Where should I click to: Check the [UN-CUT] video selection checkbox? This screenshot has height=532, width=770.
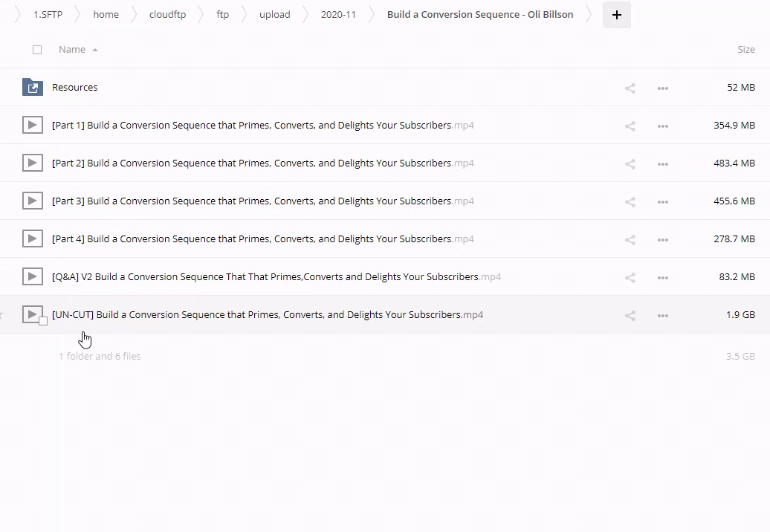[43, 321]
